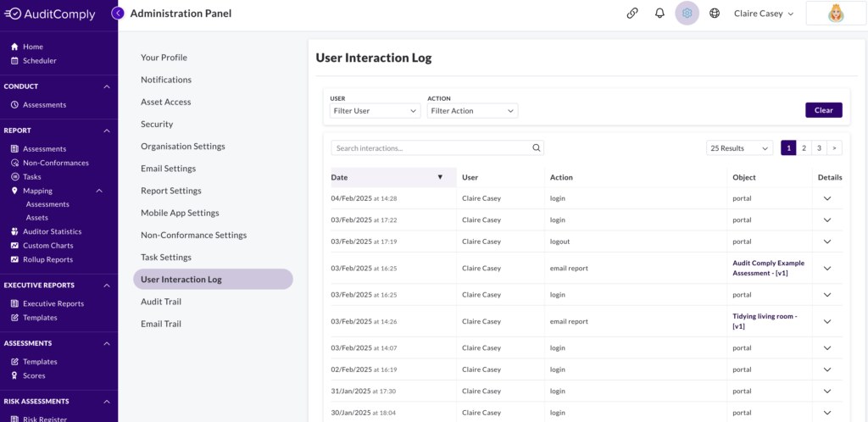This screenshot has height=422, width=868.
Task: Open Assessments under Conduct
Action: [x=39, y=104]
